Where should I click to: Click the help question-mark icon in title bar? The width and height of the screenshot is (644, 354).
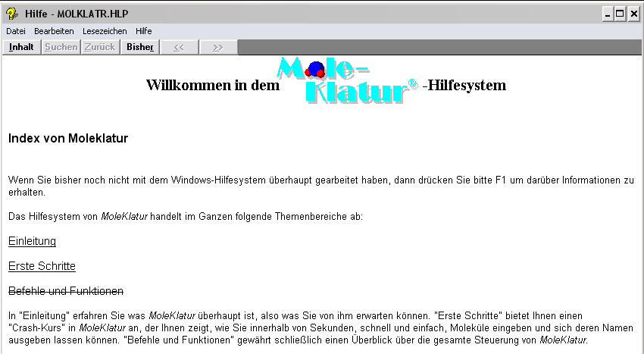(12, 14)
